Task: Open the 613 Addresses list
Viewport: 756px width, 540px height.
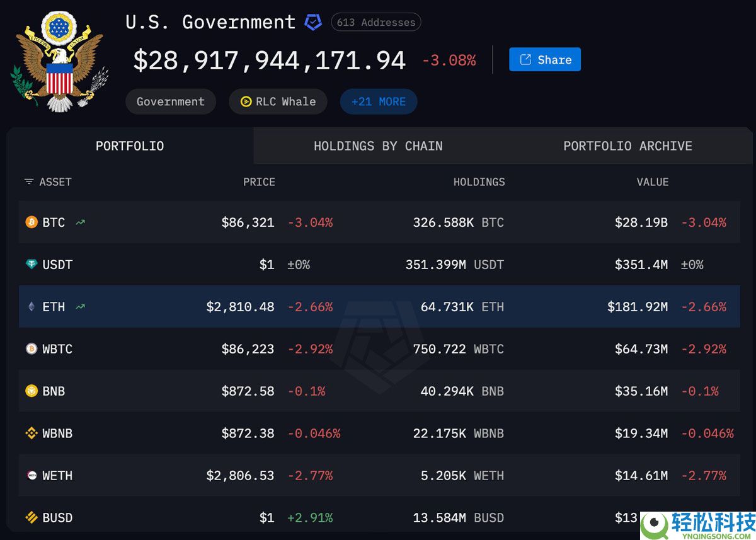Action: (x=375, y=22)
